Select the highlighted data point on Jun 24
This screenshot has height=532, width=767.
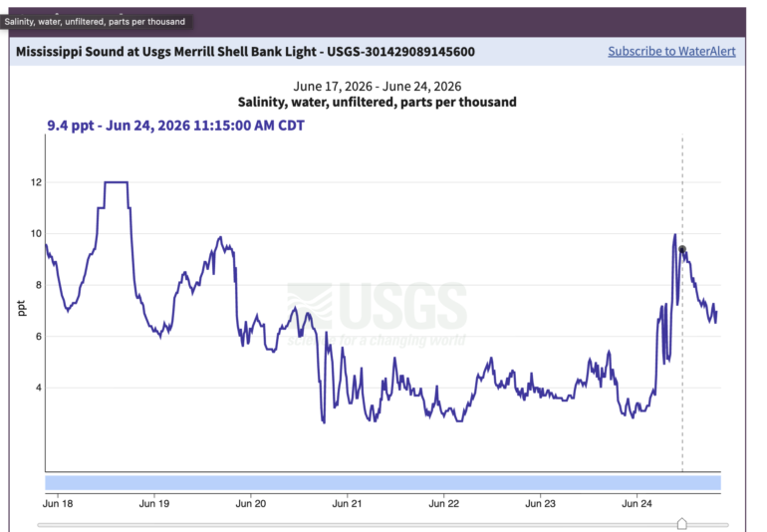click(682, 249)
